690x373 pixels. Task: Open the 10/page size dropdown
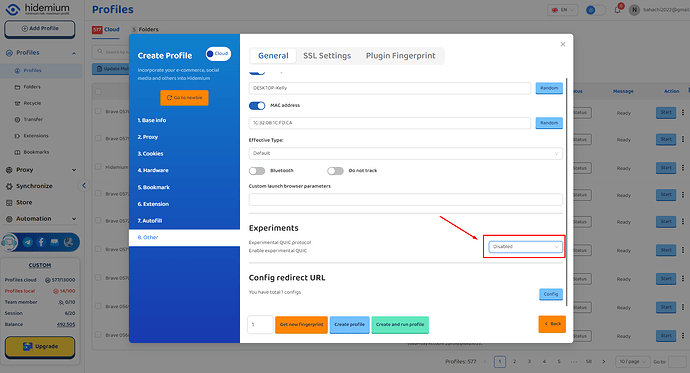(x=632, y=362)
